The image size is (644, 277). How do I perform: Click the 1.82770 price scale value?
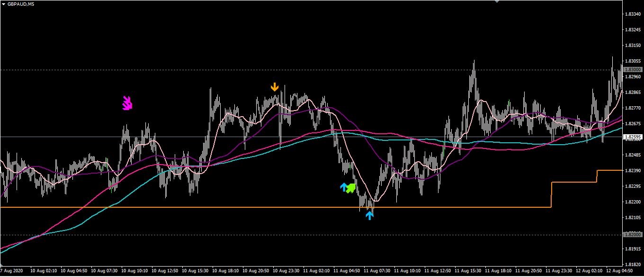(633, 108)
